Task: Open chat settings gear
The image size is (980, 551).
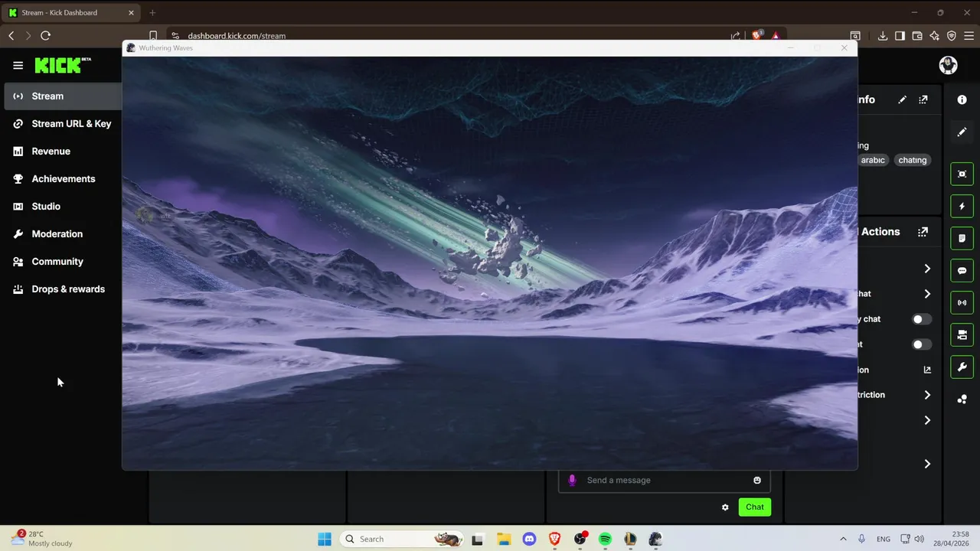Action: (x=725, y=507)
